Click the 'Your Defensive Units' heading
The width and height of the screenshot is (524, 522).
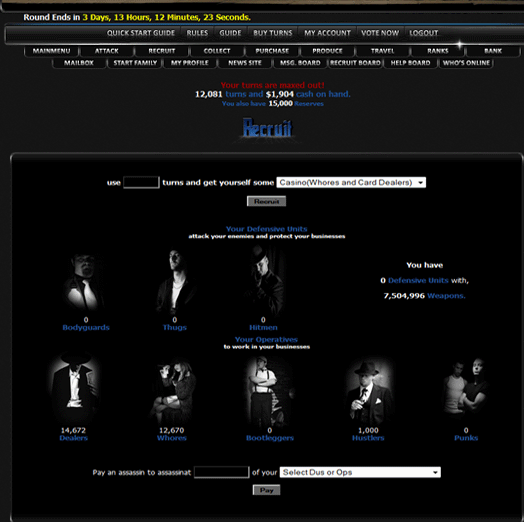pyautogui.click(x=266, y=229)
